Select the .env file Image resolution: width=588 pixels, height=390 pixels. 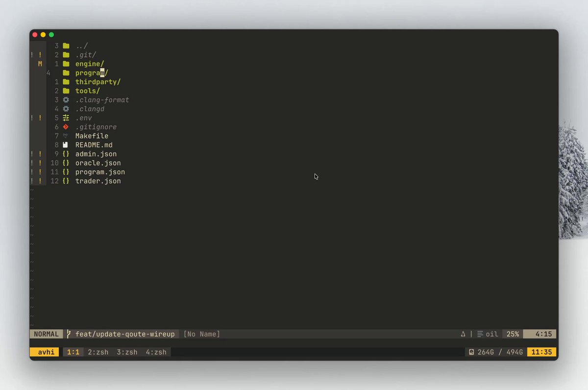[x=84, y=118]
